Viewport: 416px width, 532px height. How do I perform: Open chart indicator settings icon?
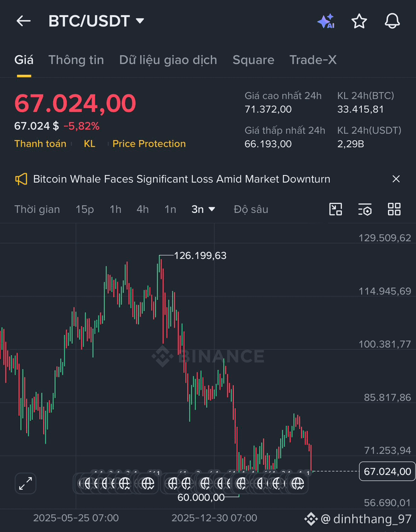[365, 209]
